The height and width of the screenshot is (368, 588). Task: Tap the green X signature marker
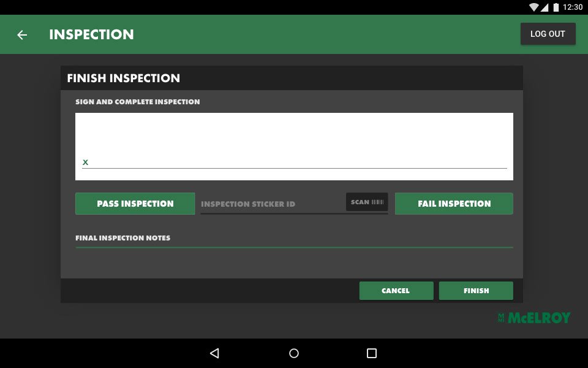coord(86,162)
